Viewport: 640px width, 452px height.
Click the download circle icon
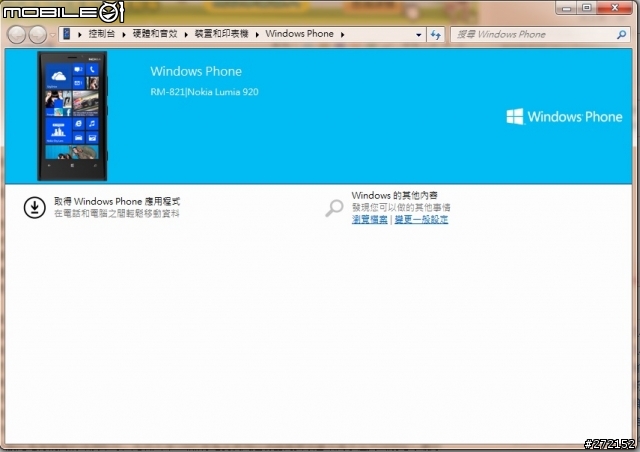(x=34, y=207)
